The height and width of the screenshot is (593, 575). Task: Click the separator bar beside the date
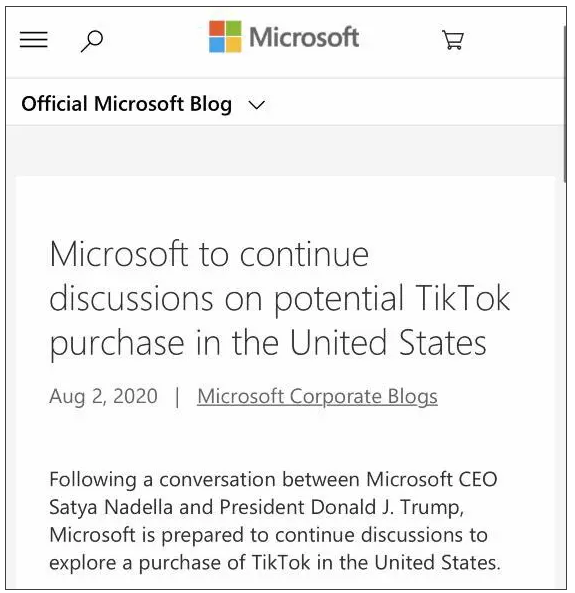[x=177, y=397]
